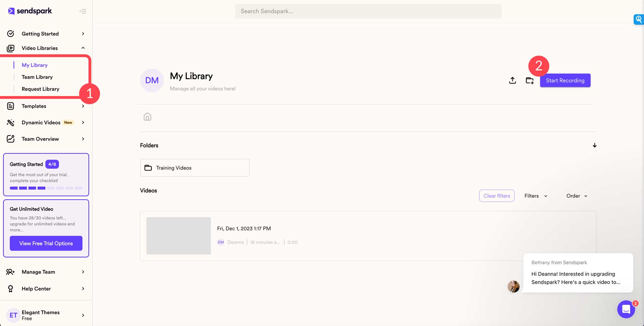Click the Getting Started progress bar
This screenshot has height=326, width=644.
46,188
